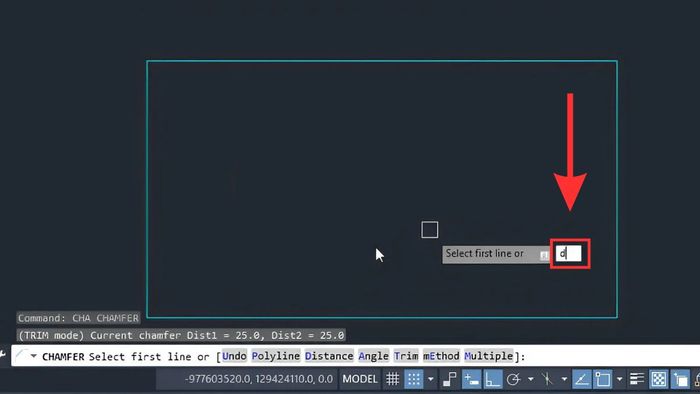
Task: Select the right edge of the cyan rectangle
Action: [x=617, y=189]
